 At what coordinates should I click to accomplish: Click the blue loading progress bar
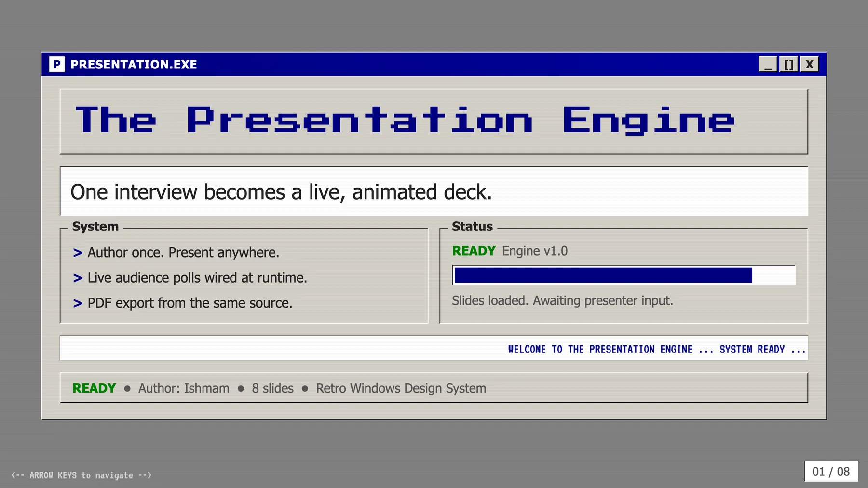coord(624,275)
